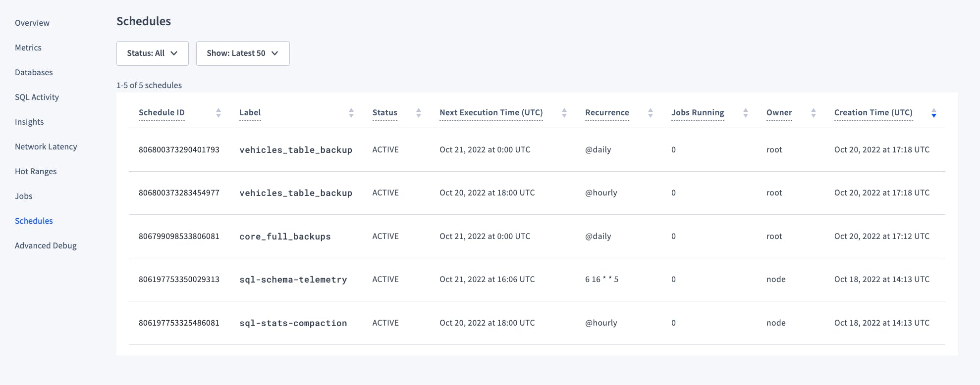980x385 pixels.
Task: Click the core_full_backups label
Action: click(x=285, y=237)
